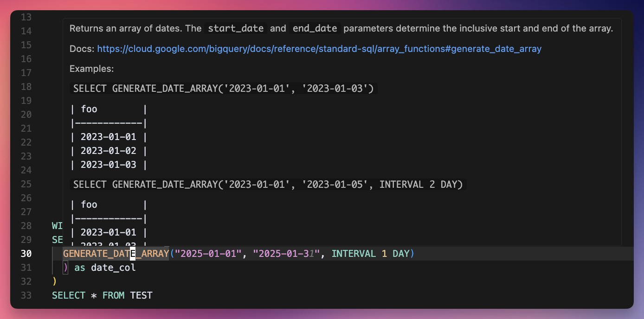The image size is (644, 319).
Task: Click the first SELECT example in the documentation popup
Action: point(222,88)
